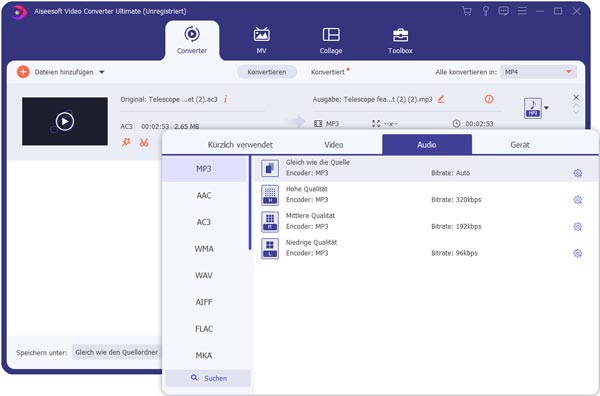Switch to the Gerät tab
The height and width of the screenshot is (396, 600).
coord(520,145)
